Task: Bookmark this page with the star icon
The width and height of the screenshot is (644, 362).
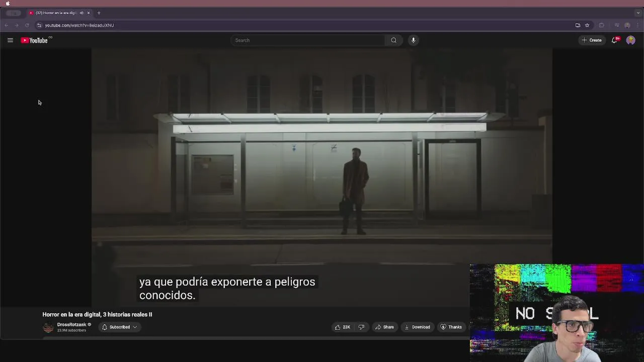Action: click(x=587, y=25)
